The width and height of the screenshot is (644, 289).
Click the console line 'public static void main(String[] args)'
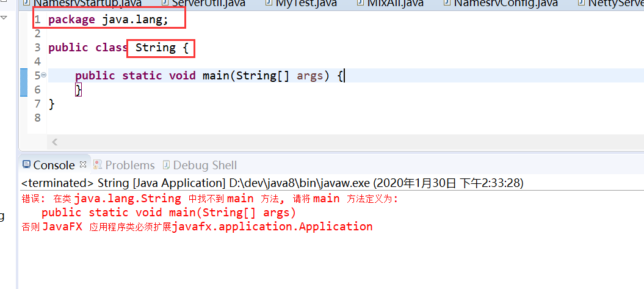[x=169, y=213]
